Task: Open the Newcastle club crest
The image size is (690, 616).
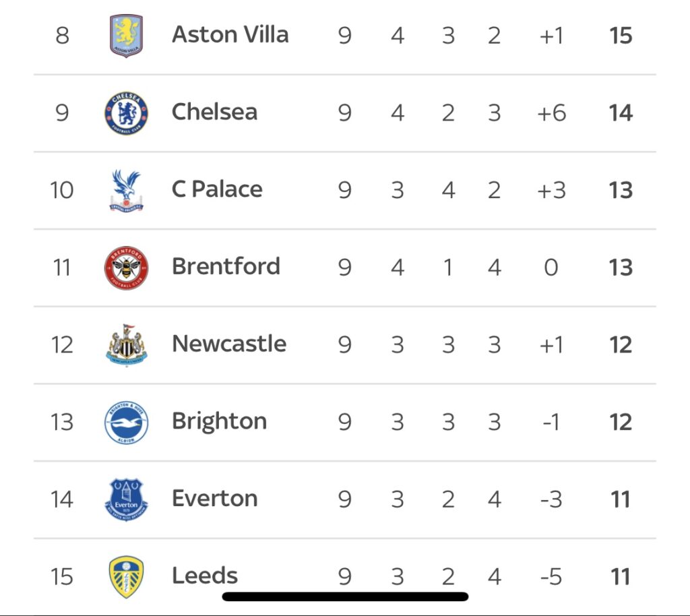Action: click(x=127, y=344)
